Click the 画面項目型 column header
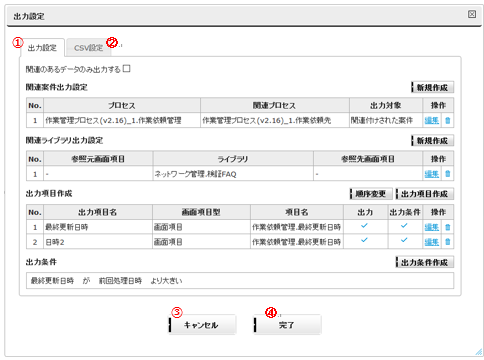484x360 pixels. [x=201, y=212]
